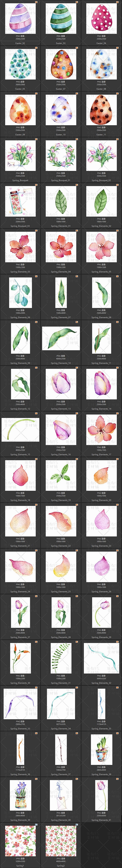Select the purple striped Easter_02 egg thumbnail
The height and width of the screenshot is (868, 122).
pyautogui.click(x=20, y=19)
